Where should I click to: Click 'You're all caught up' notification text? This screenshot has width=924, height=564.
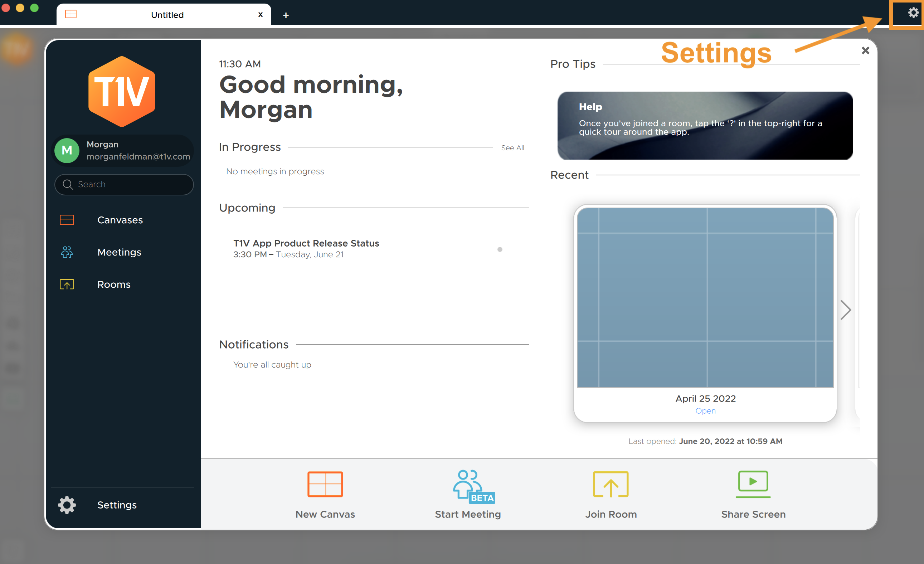pyautogui.click(x=272, y=365)
